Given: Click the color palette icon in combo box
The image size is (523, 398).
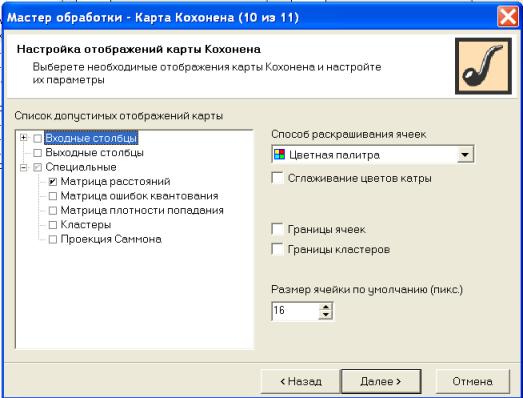Looking at the screenshot, I should 280,154.
